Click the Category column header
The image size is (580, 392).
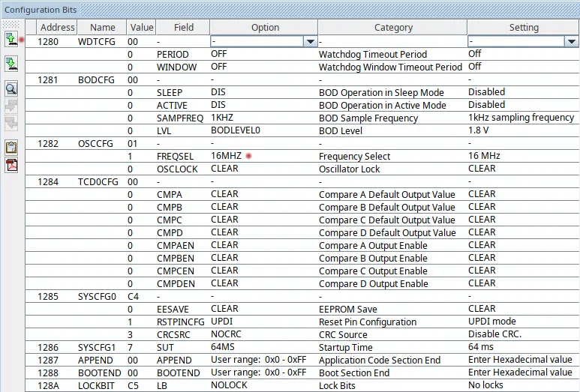point(393,28)
